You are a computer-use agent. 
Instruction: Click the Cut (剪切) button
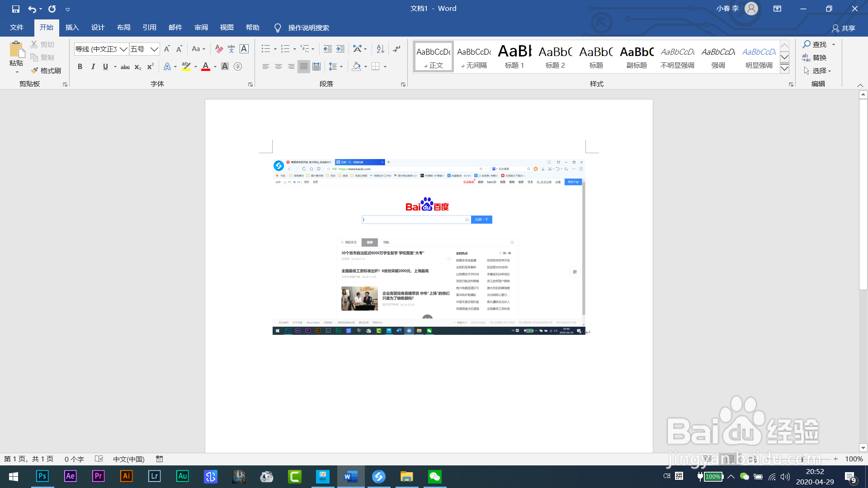42,44
